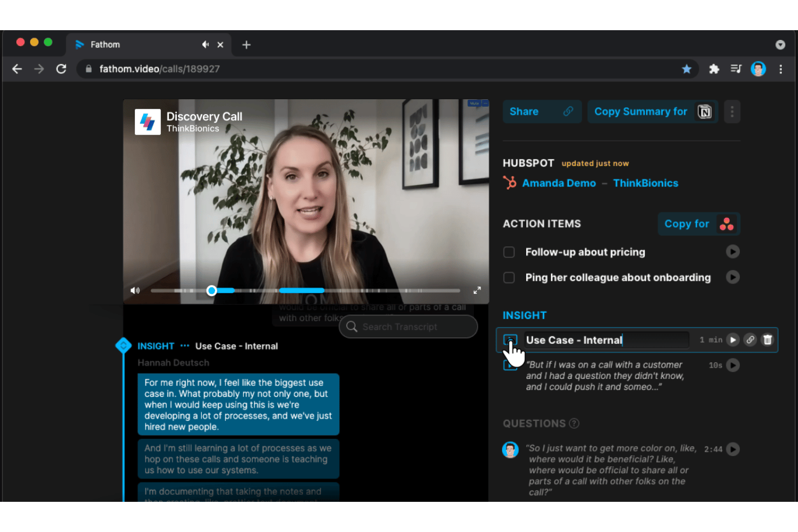
Task: Click the "But if I was on a call" quote
Action: [605, 376]
